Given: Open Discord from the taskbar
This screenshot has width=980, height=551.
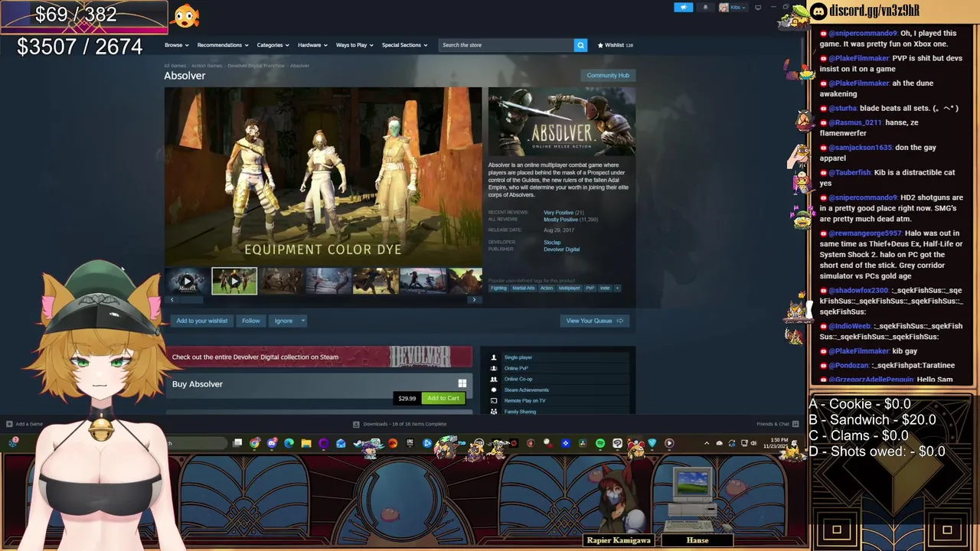Looking at the screenshot, I should (272, 443).
